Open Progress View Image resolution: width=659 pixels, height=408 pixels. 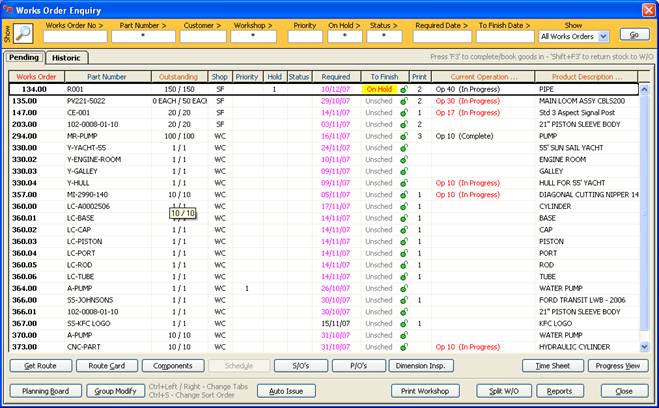click(x=618, y=366)
